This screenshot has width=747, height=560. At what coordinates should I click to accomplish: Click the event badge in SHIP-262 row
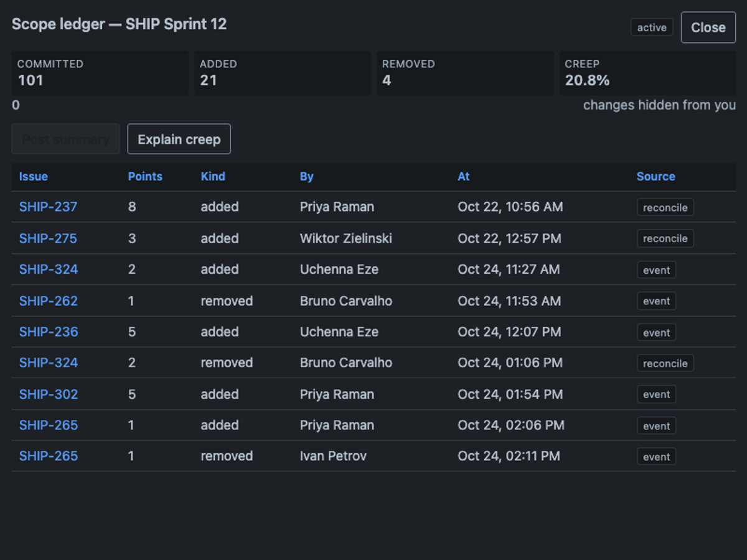[x=656, y=301]
